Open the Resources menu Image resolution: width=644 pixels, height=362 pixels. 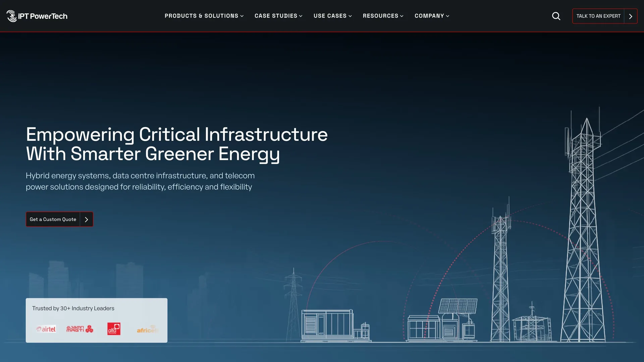point(383,16)
